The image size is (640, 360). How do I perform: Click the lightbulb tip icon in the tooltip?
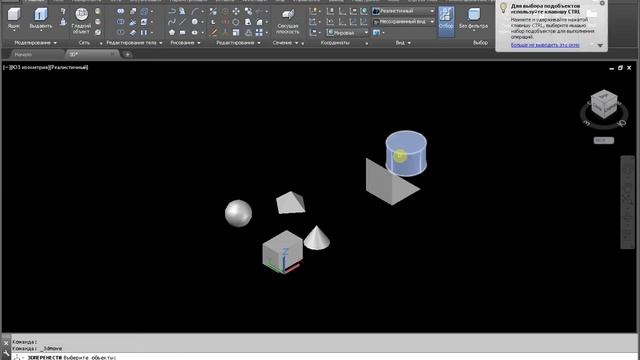click(x=503, y=8)
